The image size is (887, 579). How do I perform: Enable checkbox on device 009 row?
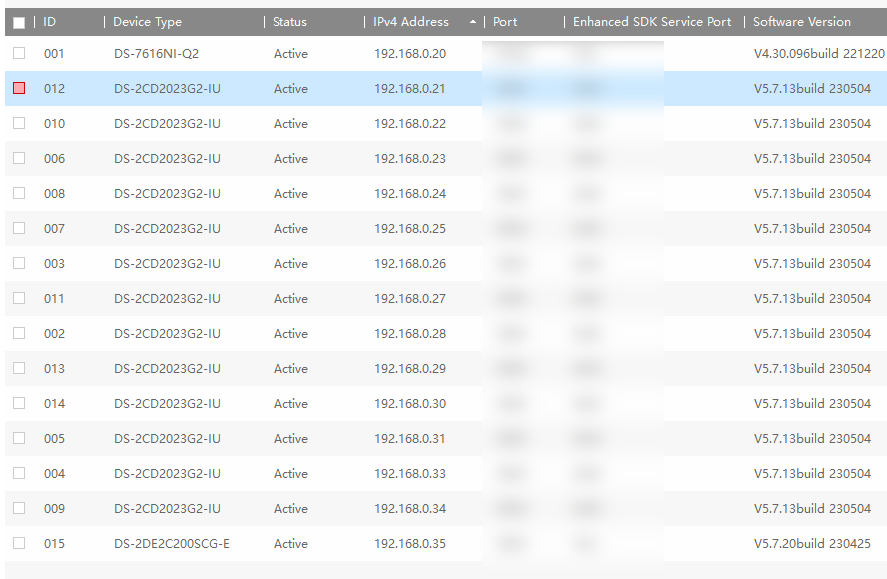(x=19, y=508)
